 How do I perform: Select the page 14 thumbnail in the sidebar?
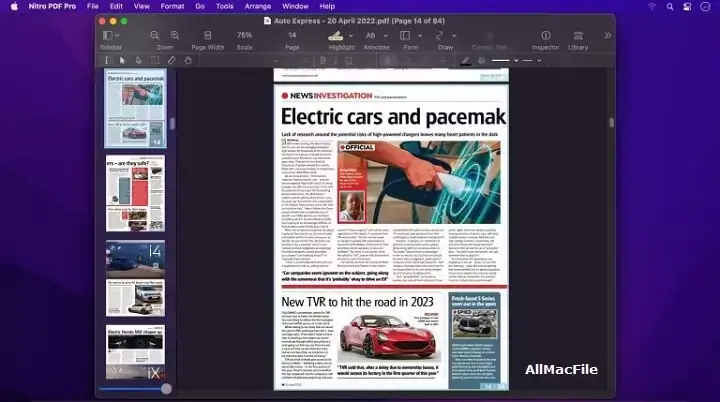135,108
